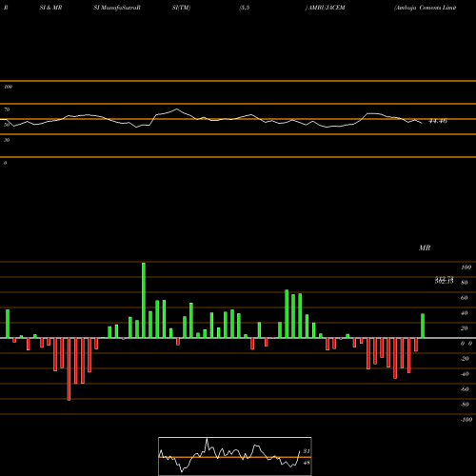Viewport: 476px width, 476px height.
Task: Click the 'SI & MR' header label
Action: pyautogui.click(x=50, y=8)
